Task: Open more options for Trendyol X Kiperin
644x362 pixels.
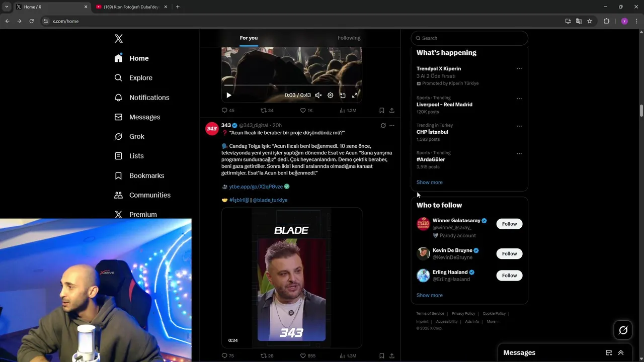Action: click(519, 68)
